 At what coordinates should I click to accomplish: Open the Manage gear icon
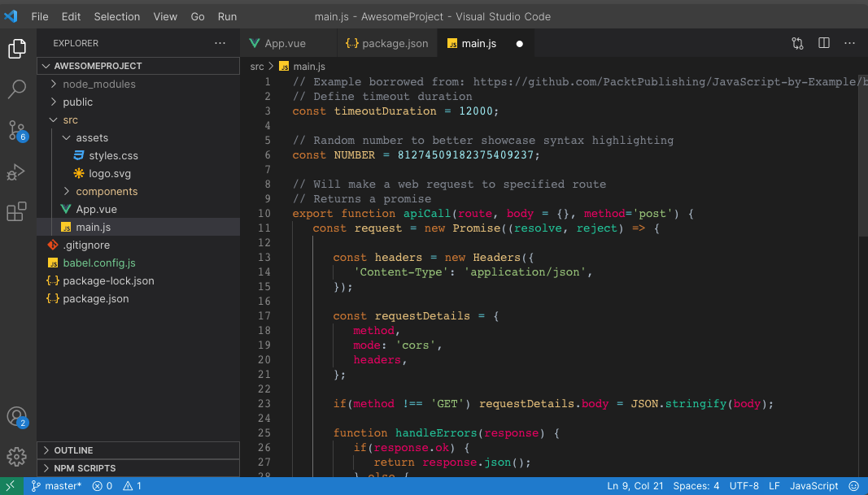[16, 457]
